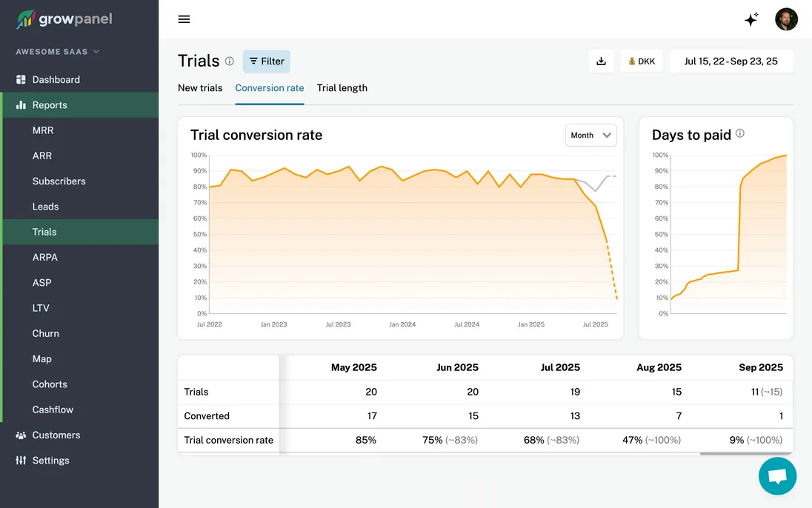Toggle the hamburger menu
The height and width of the screenshot is (508, 812).
[x=184, y=19]
